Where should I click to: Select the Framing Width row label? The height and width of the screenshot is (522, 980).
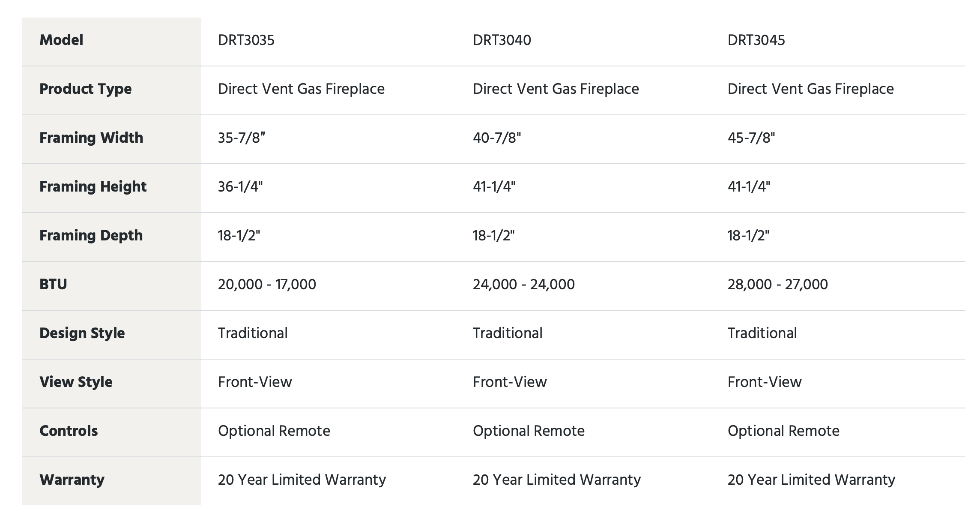pos(91,138)
